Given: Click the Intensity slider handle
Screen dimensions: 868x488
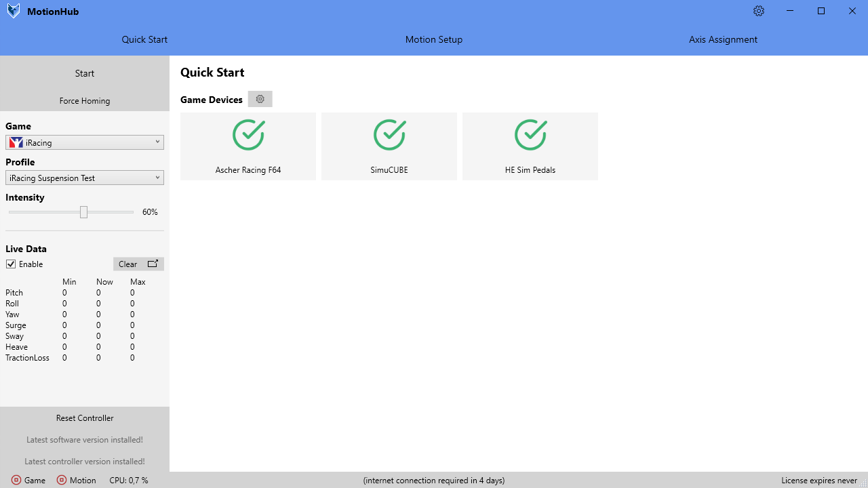Looking at the screenshot, I should coord(83,212).
